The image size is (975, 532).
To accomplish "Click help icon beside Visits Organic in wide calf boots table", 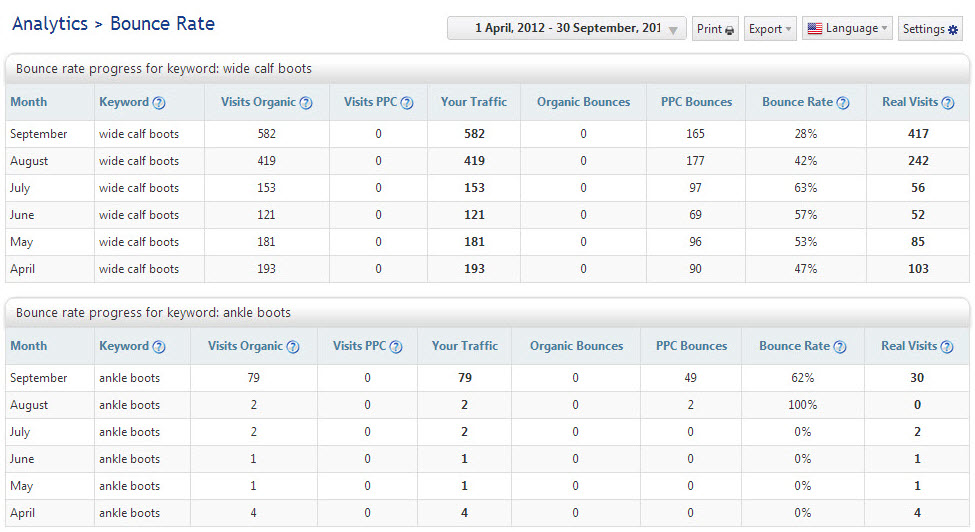I will tap(306, 103).
